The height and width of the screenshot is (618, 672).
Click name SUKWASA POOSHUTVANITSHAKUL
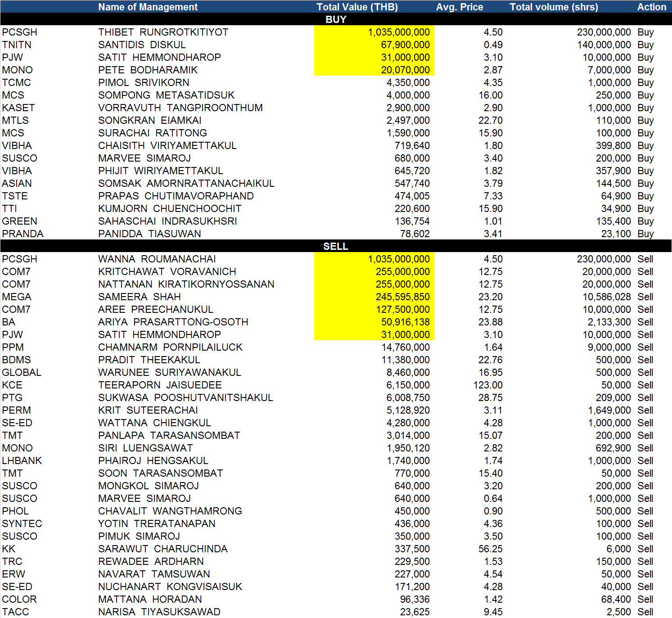pyautogui.click(x=185, y=397)
